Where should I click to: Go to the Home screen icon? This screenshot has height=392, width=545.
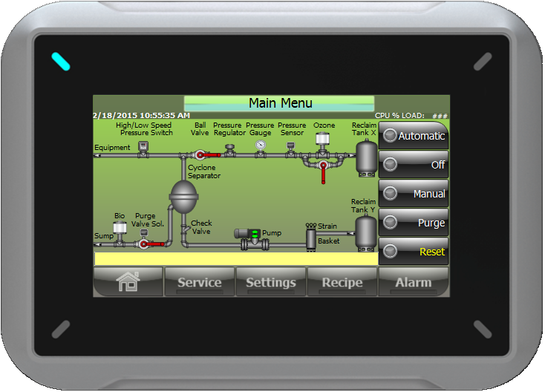[x=128, y=282]
